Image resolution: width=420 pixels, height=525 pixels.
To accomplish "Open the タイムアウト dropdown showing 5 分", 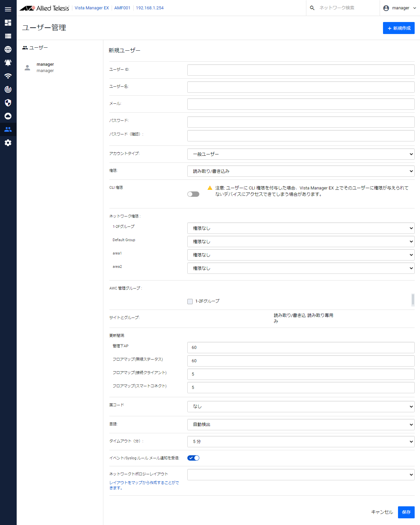I will tap(301, 441).
